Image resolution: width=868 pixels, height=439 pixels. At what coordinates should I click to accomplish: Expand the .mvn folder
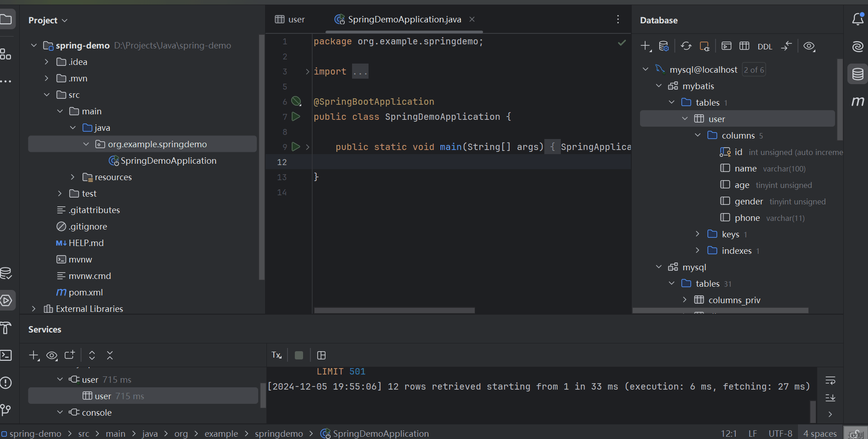pos(47,78)
